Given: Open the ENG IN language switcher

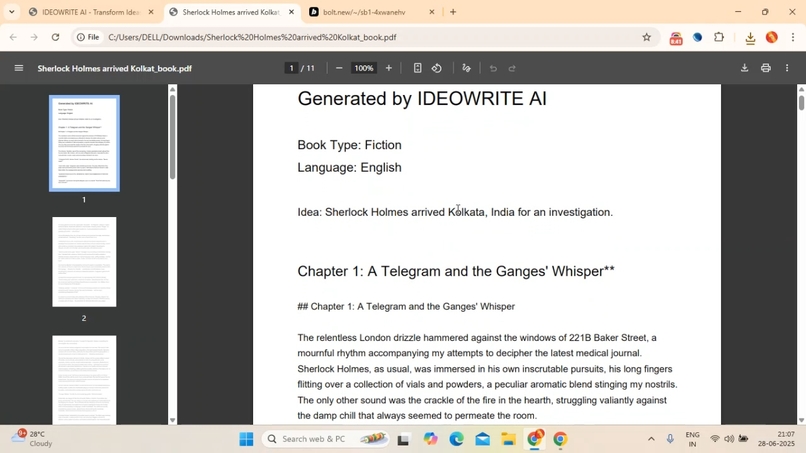Looking at the screenshot, I should tap(692, 439).
